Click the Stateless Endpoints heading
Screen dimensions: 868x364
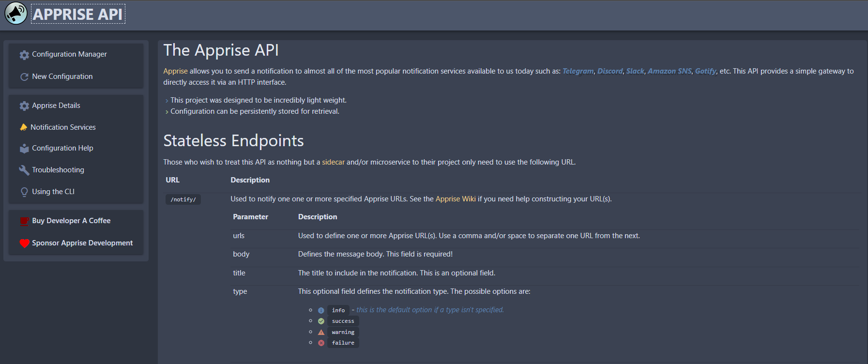[x=233, y=140]
